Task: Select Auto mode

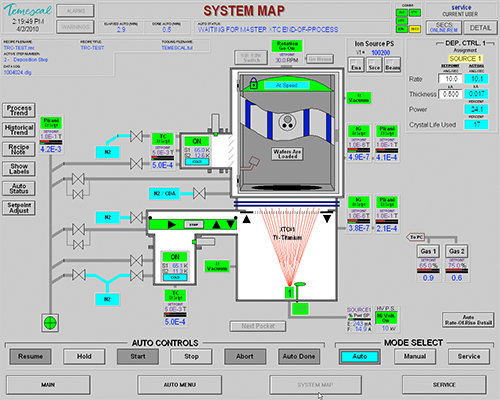Action: 360,356
